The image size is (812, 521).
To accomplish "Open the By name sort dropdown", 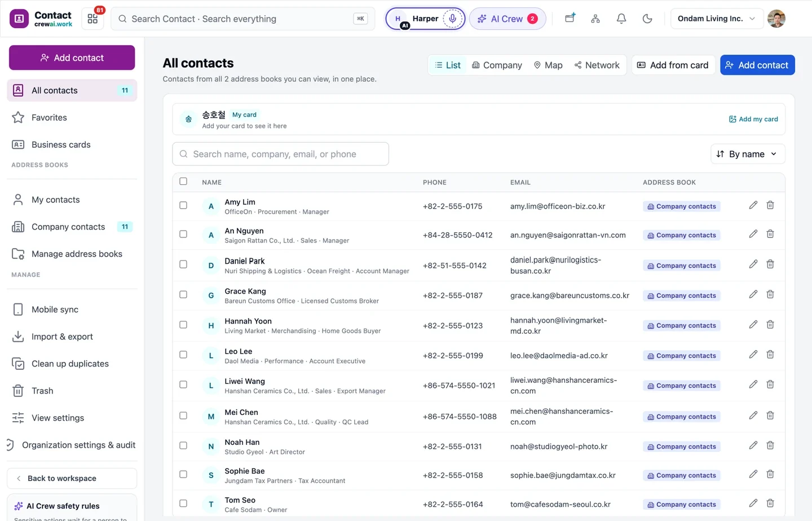I will point(748,154).
